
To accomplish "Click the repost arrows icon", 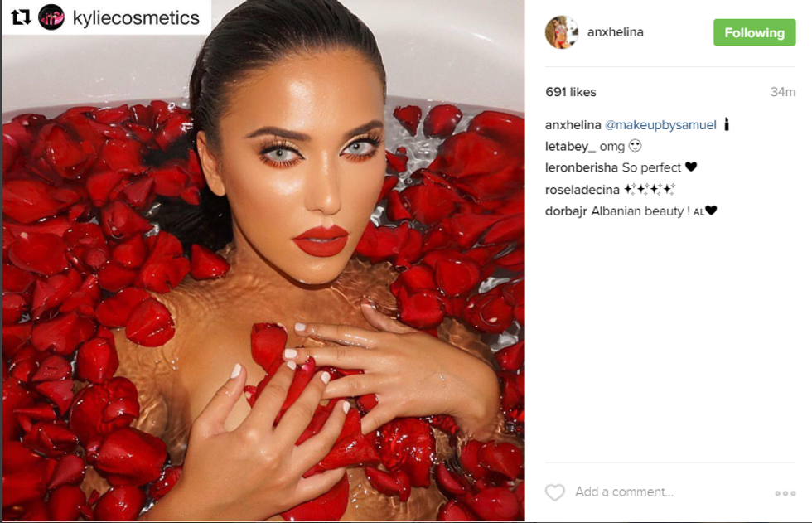I will click(x=21, y=17).
